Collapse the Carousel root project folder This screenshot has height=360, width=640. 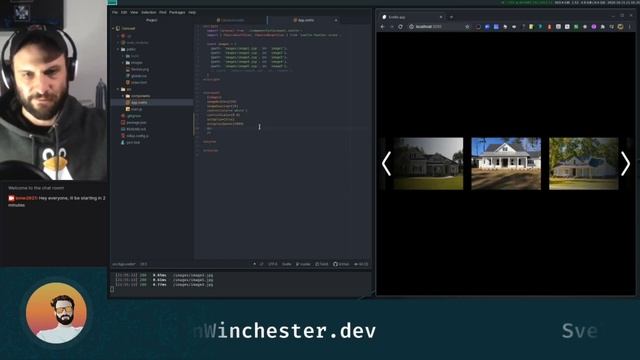pos(114,29)
